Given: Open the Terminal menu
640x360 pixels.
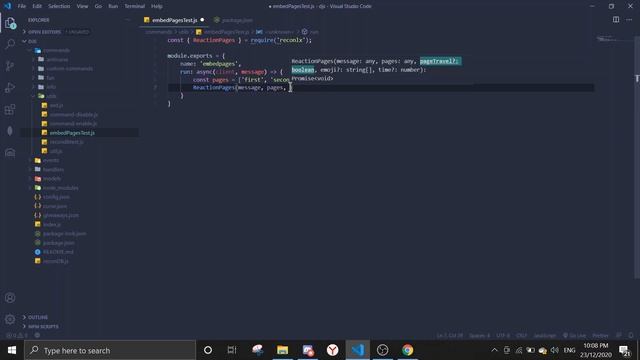Looking at the screenshot, I should [x=135, y=6].
